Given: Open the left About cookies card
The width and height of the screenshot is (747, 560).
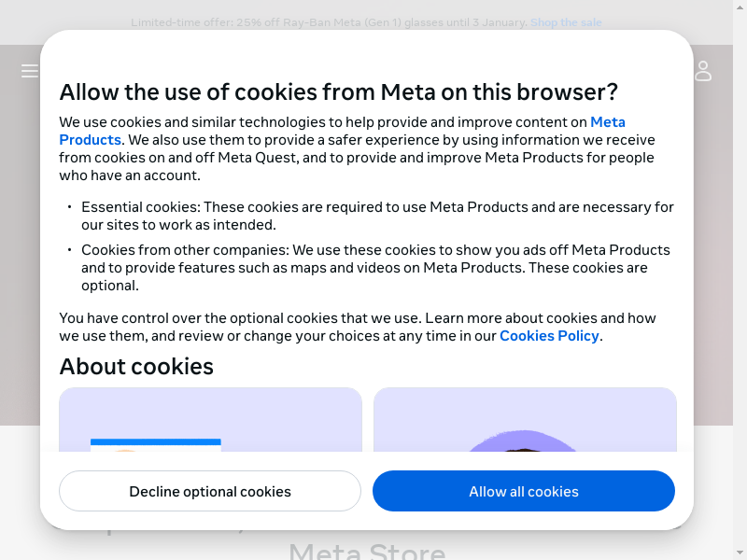Looking at the screenshot, I should 210,420.
